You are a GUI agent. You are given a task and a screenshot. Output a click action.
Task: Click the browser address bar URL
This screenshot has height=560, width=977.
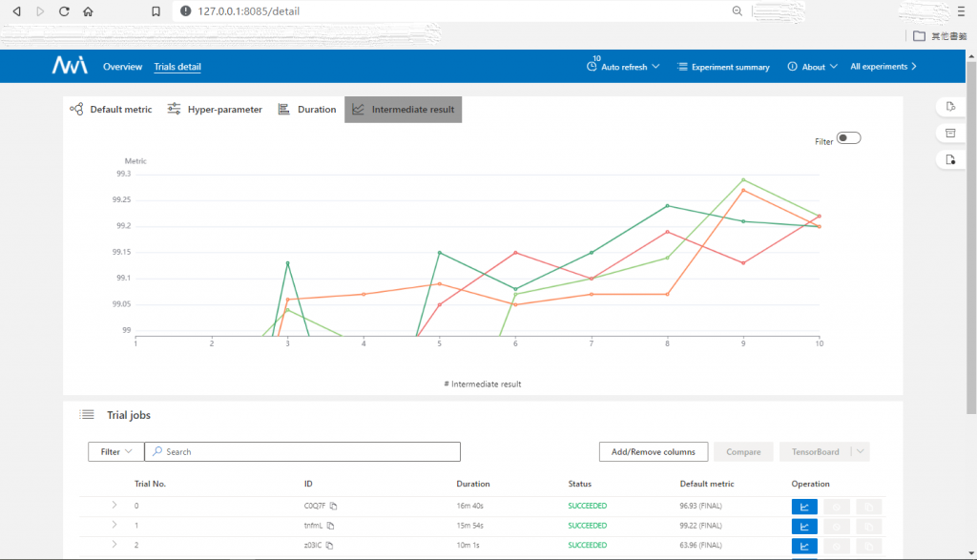(249, 11)
